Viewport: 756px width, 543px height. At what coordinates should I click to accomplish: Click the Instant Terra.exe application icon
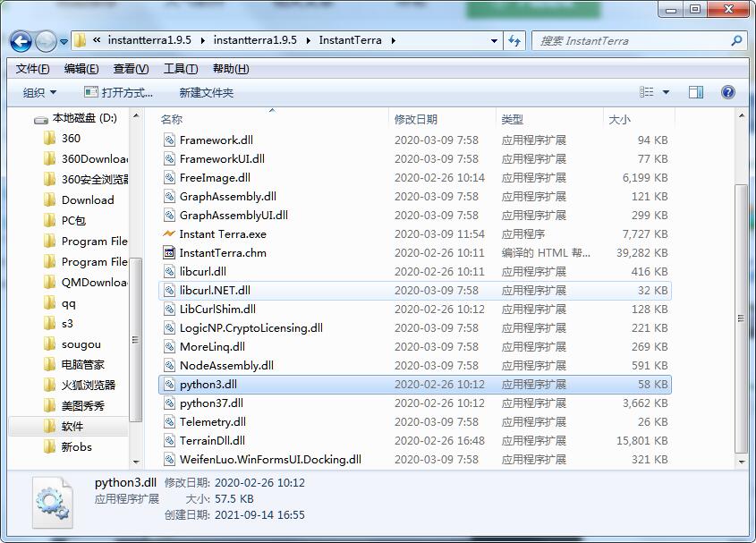click(169, 233)
